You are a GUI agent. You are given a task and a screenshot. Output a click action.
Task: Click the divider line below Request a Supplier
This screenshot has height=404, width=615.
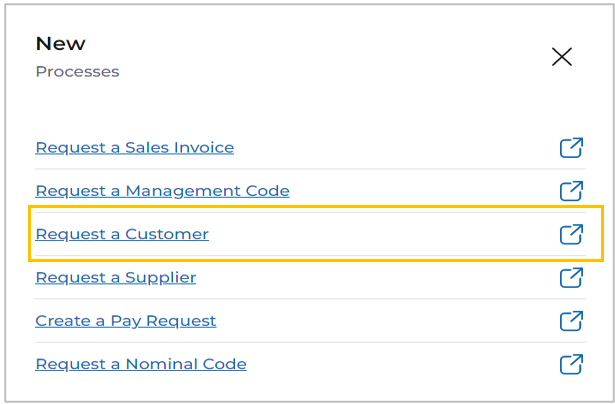(x=310, y=299)
